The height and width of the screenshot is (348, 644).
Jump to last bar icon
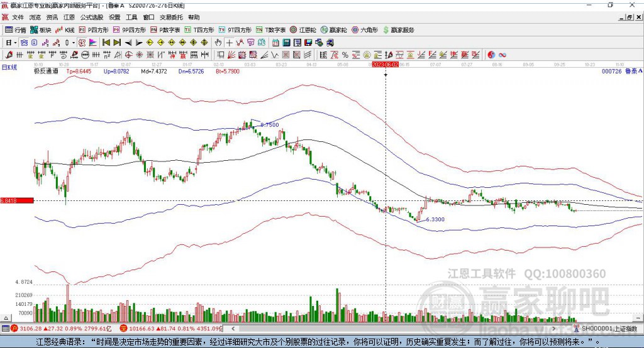pos(117,43)
